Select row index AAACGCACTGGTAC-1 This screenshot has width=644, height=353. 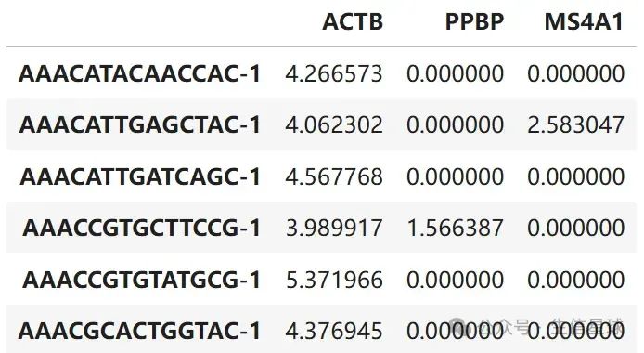139,332
